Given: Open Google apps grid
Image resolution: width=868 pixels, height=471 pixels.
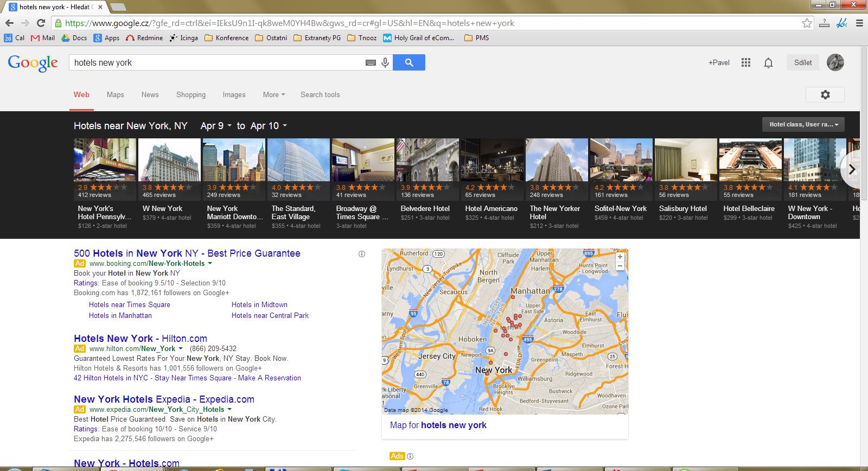Looking at the screenshot, I should pos(746,63).
